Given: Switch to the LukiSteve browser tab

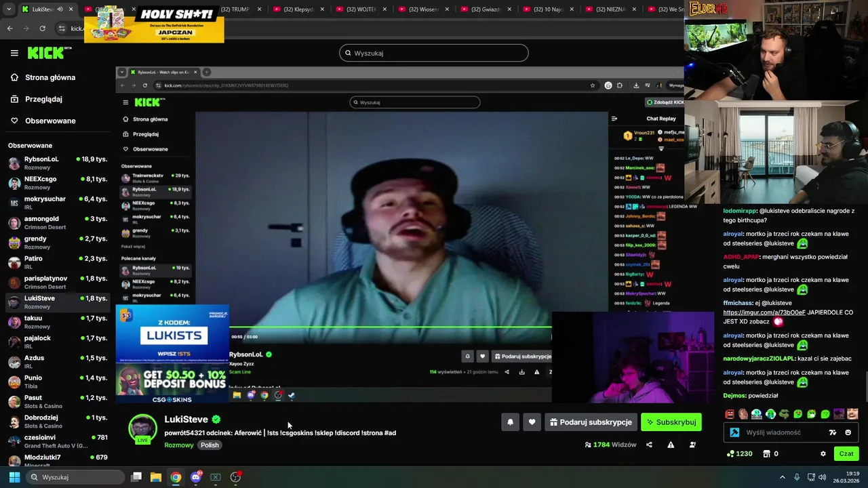Looking at the screenshot, I should tap(47, 9).
